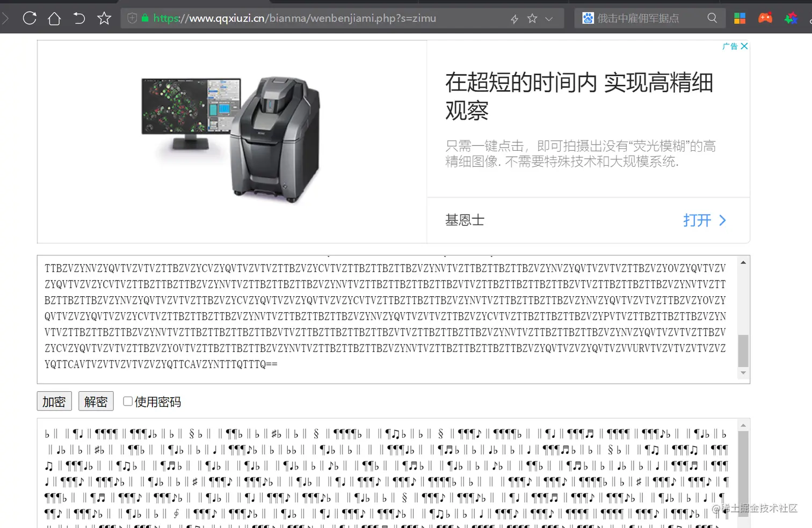The image size is (812, 528).
Task: Go to the browser home page
Action: point(54,19)
